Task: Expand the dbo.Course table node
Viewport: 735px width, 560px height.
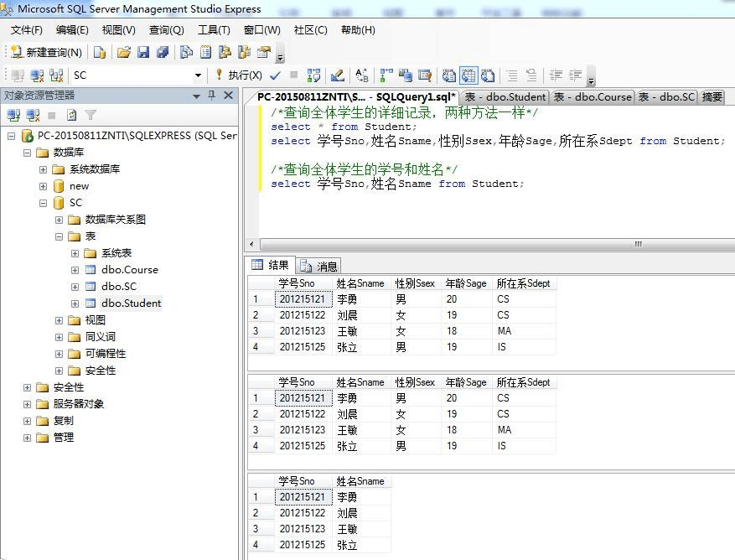Action: (x=75, y=270)
